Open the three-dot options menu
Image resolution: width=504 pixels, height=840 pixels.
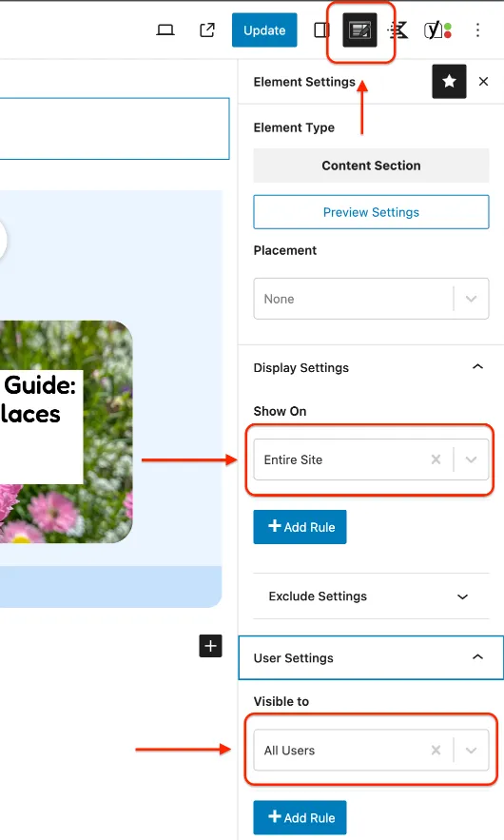477,30
